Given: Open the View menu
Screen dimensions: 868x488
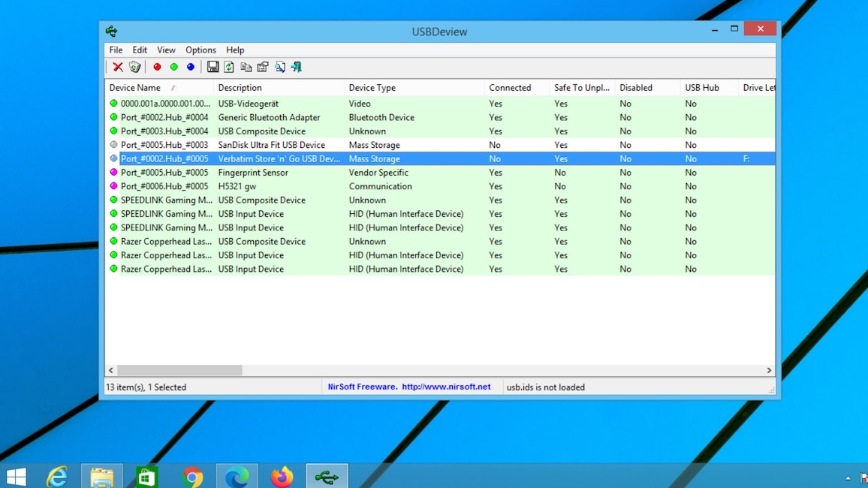Looking at the screenshot, I should click(166, 50).
